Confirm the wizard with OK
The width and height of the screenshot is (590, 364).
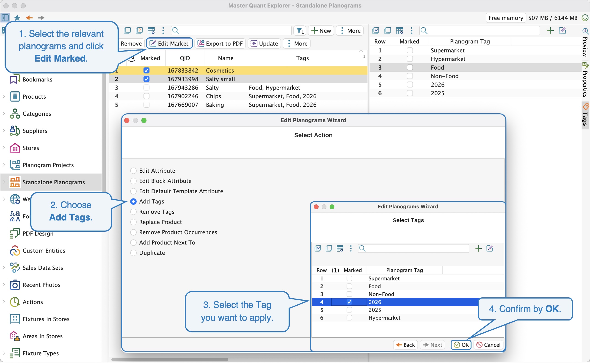point(461,345)
